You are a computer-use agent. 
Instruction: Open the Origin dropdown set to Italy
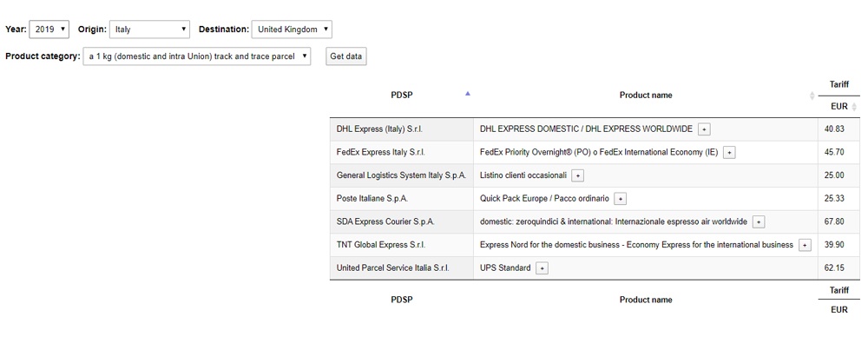coord(149,30)
